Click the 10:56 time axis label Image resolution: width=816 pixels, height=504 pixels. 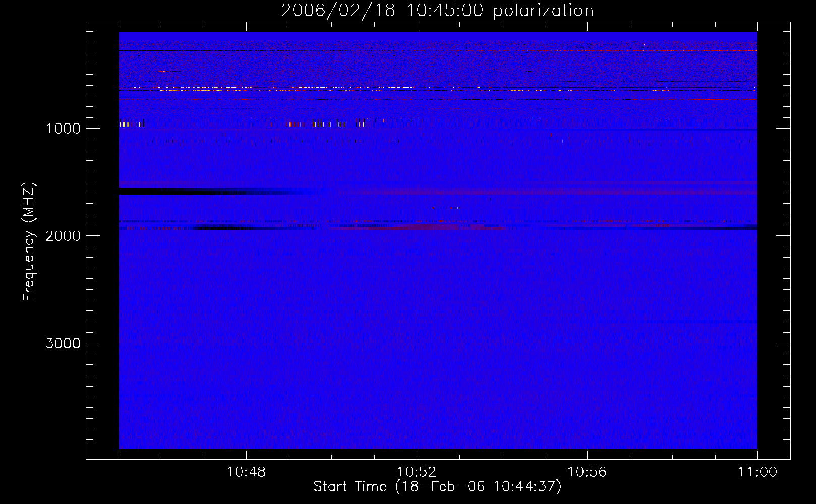(587, 472)
